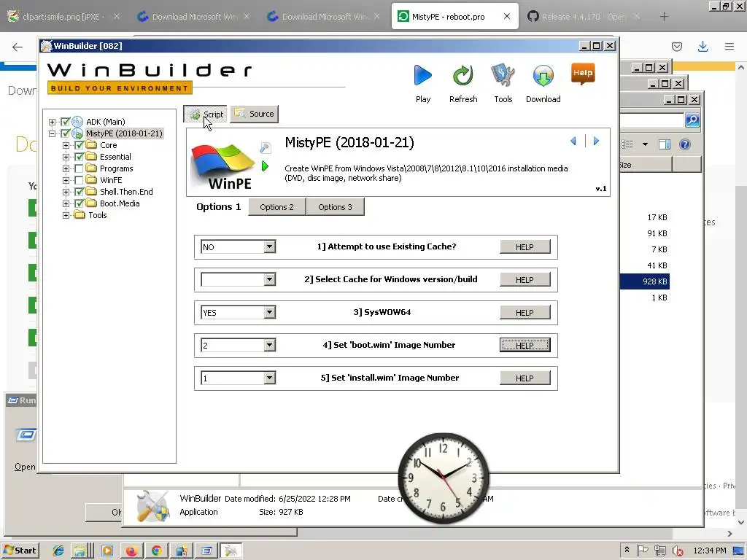
Task: Uncheck the Essential folder checkbox
Action: pos(79,157)
